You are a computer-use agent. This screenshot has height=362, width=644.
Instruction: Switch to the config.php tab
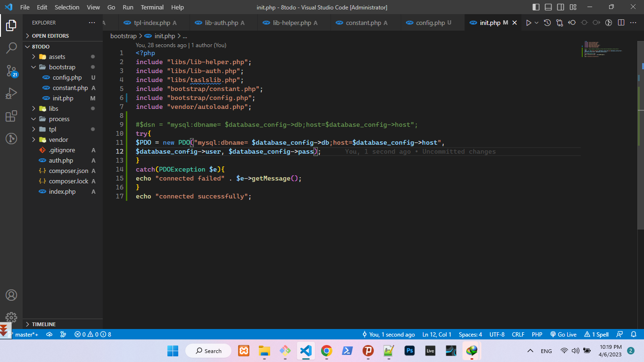coord(433,23)
